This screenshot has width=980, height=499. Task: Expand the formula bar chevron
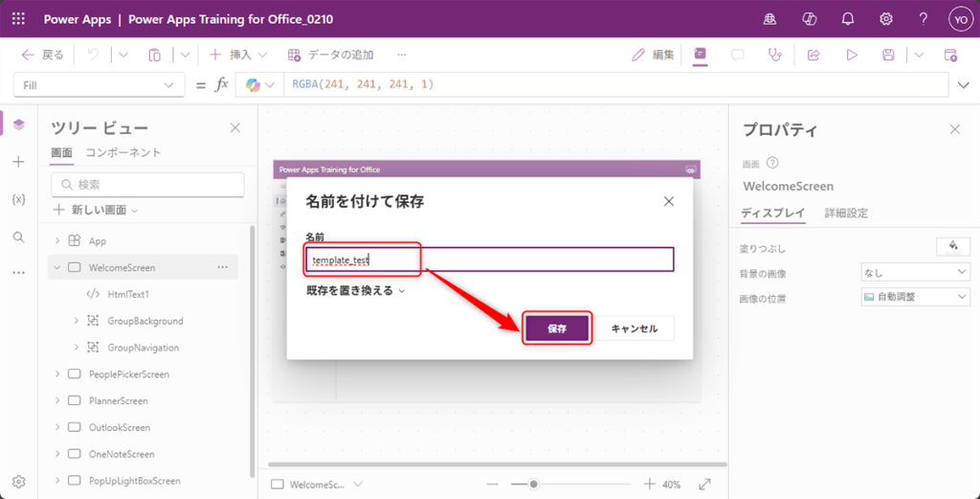click(964, 85)
